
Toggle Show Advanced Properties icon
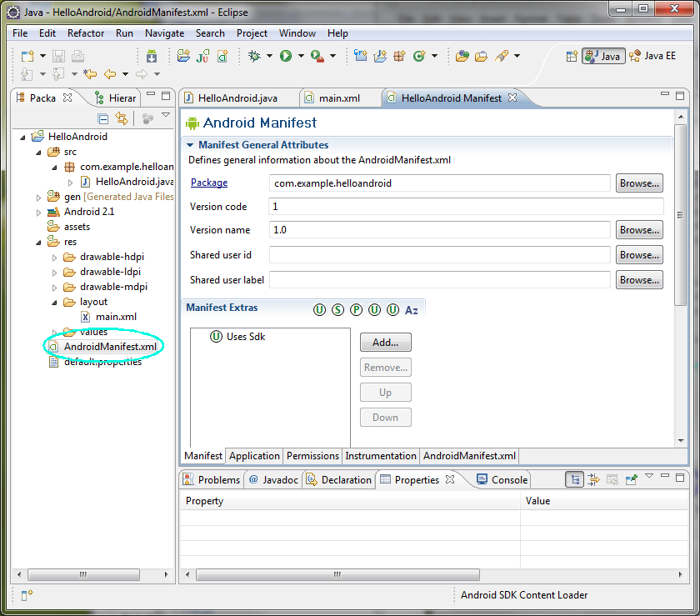tap(593, 480)
